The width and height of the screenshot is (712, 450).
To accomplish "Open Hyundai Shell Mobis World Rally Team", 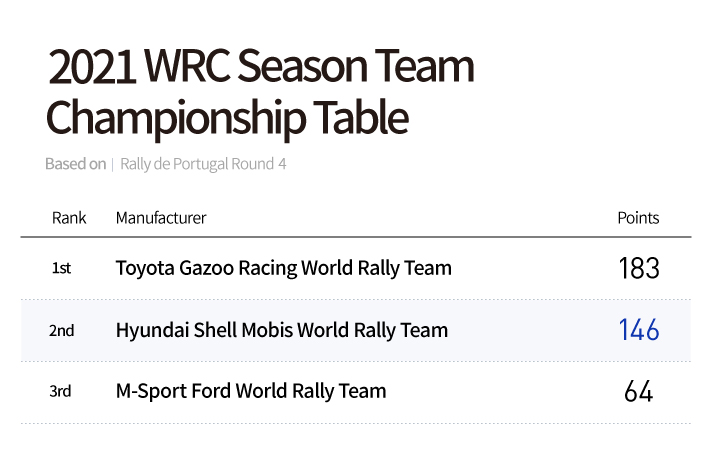I will (281, 330).
